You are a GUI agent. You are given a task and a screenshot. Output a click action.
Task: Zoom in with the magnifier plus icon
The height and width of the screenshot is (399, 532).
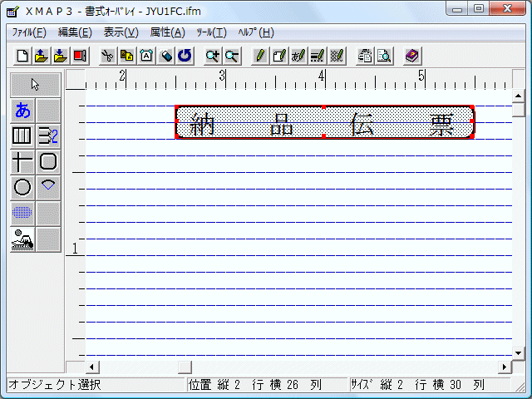pos(213,56)
